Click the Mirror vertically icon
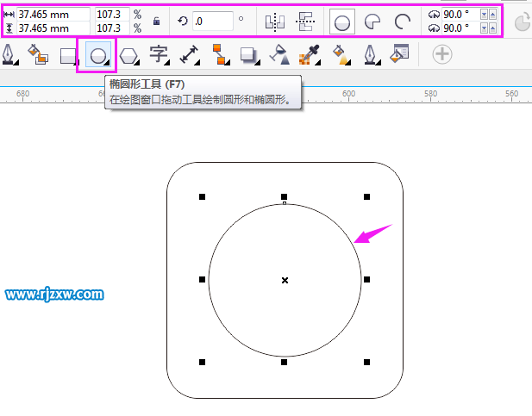 (305, 22)
